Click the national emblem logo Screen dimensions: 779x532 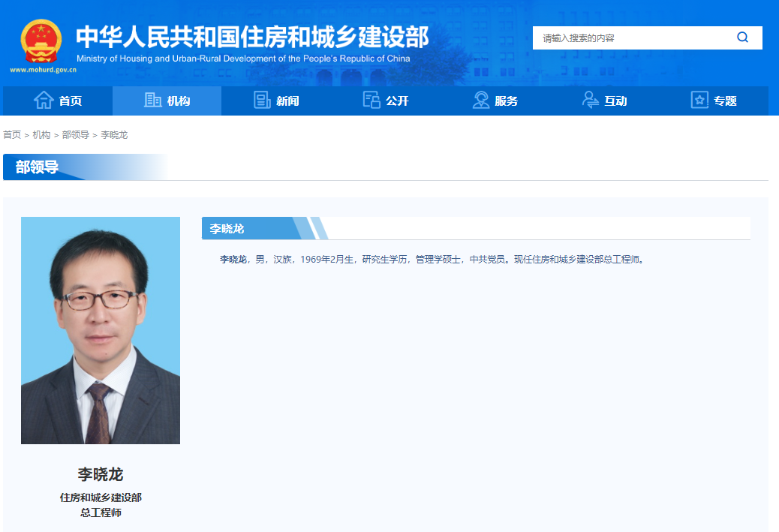point(41,41)
